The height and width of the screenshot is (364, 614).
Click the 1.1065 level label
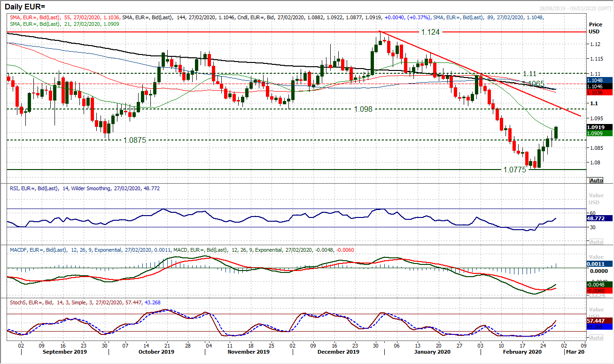pos(534,83)
